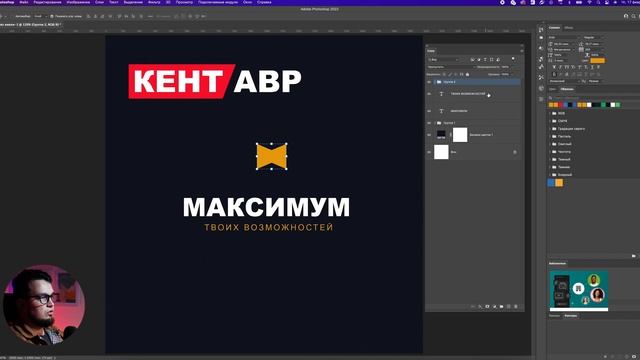Pick the large orange swatch below swatch folders
The width and height of the screenshot is (640, 360).
559,183
